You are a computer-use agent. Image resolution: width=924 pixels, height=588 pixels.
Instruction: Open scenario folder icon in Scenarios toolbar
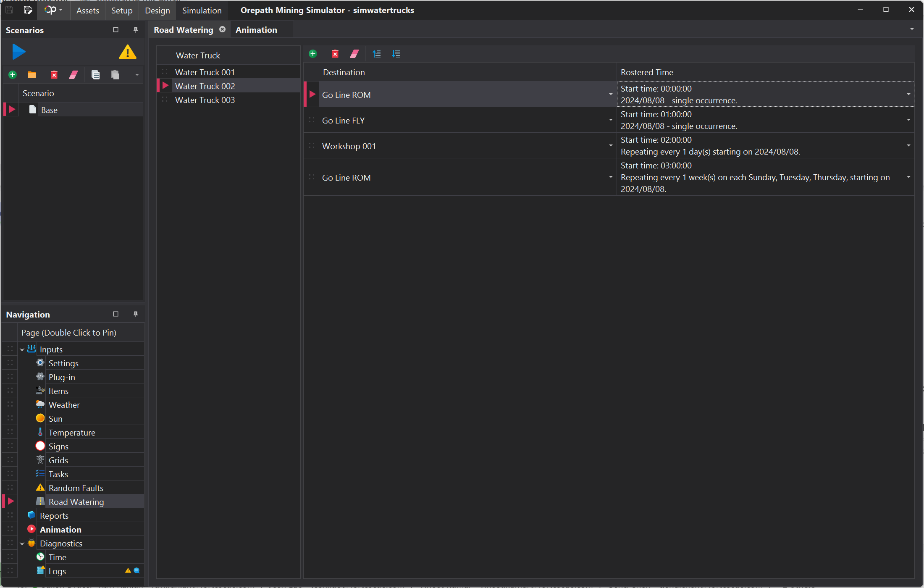tap(32, 75)
